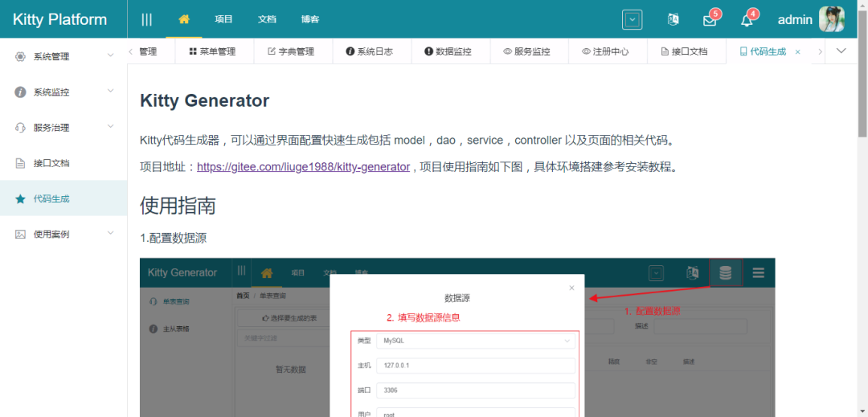Click the 注册中心 tab eye icon
The image size is (868, 417).
pyautogui.click(x=586, y=51)
